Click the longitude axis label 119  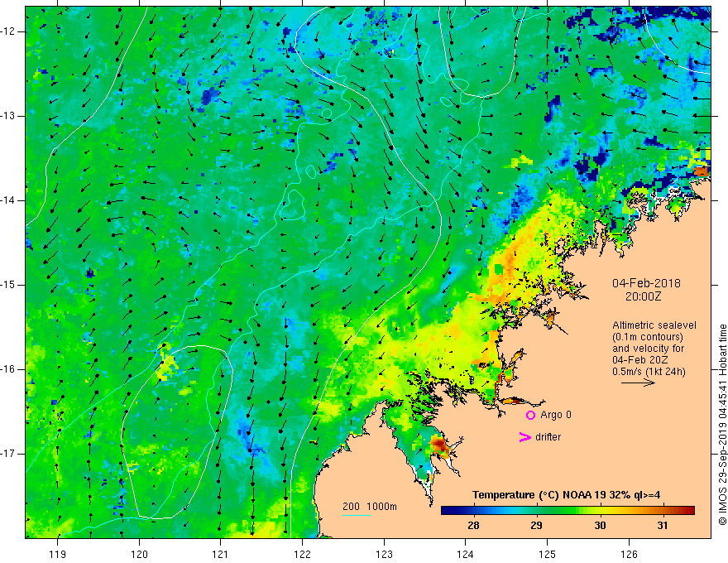click(58, 554)
